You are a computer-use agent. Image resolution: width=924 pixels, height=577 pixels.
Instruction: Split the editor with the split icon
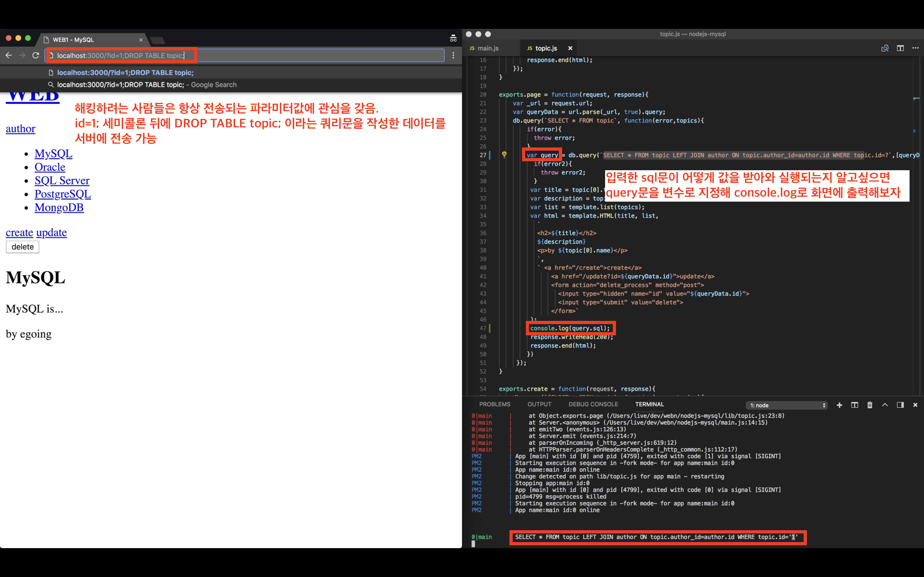pyautogui.click(x=900, y=48)
